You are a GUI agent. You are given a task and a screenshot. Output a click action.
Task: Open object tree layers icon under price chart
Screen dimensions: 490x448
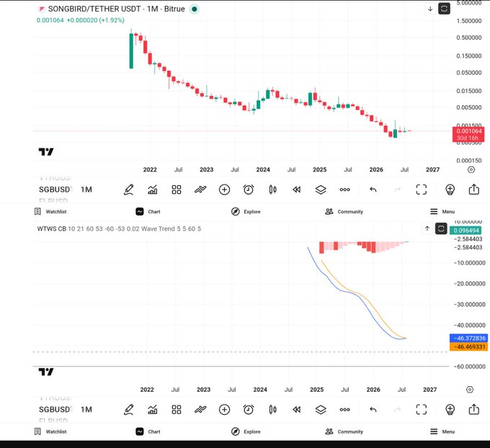pos(321,189)
